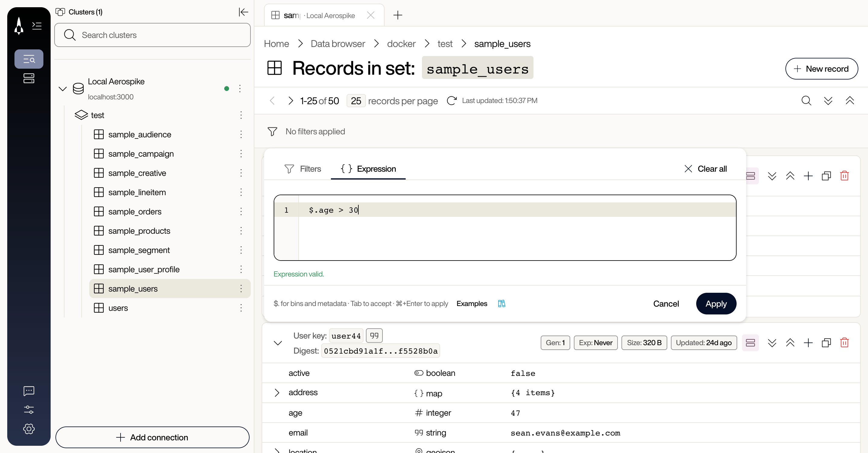Open the 25 records per page dropdown
868x453 pixels.
356,101
